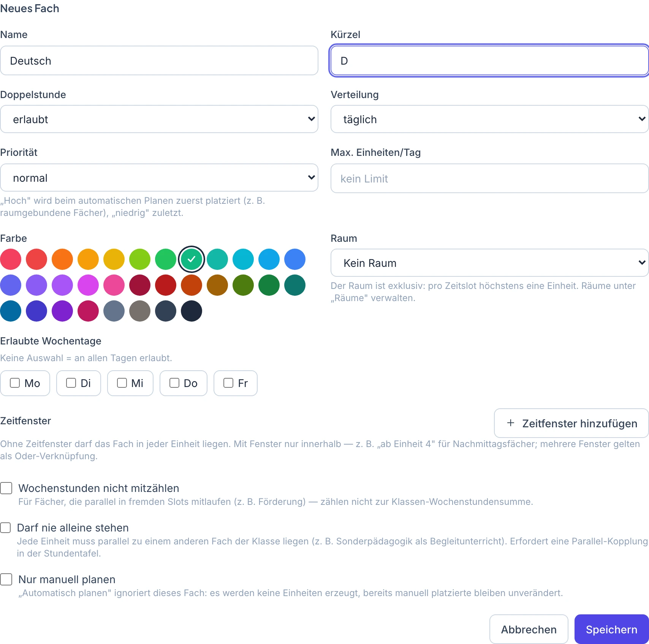Pick the ochre brown color swatch
This screenshot has height=644, width=649.
[217, 285]
